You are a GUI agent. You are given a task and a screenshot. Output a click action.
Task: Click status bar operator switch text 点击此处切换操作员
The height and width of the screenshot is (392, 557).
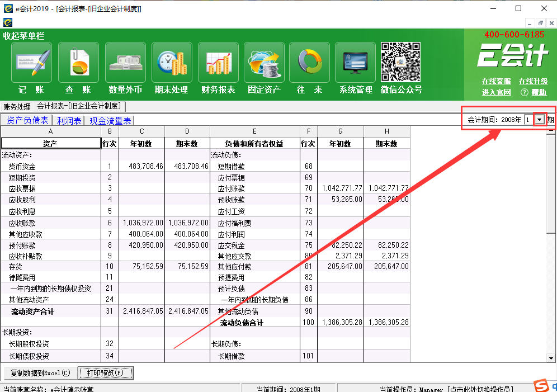click(480, 389)
